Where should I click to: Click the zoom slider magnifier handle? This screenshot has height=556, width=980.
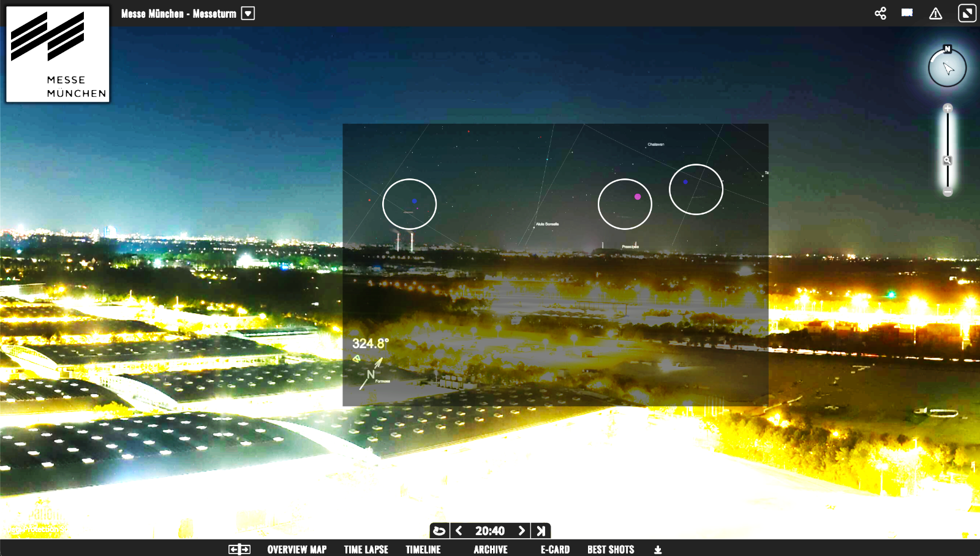(x=948, y=161)
